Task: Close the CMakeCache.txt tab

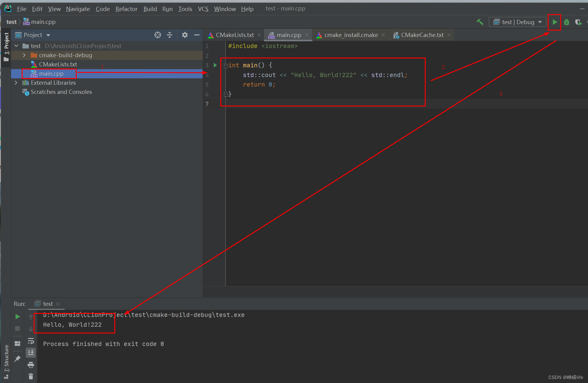Action: click(449, 35)
